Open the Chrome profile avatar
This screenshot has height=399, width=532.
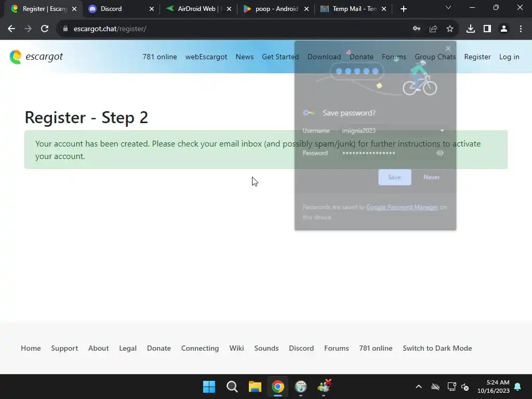pos(504,29)
